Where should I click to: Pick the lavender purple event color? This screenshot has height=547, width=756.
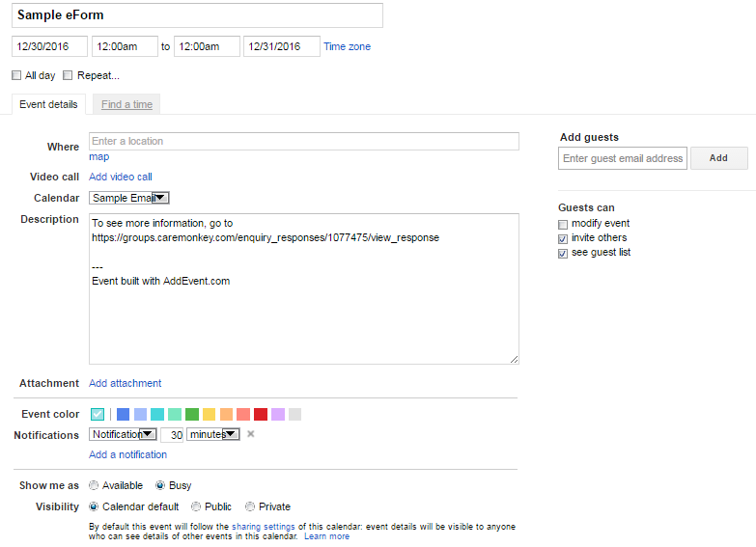pos(278,414)
